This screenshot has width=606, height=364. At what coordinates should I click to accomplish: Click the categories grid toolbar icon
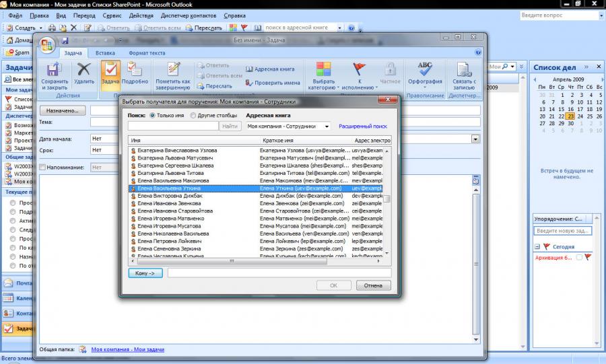tap(233, 28)
